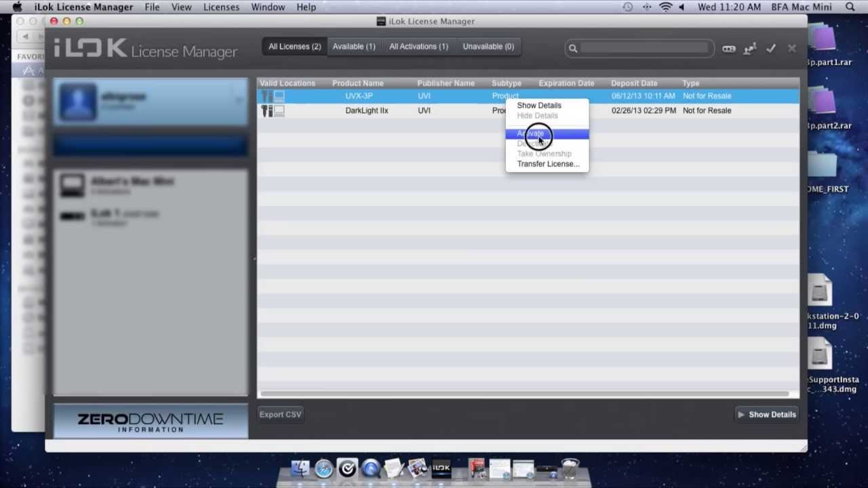Choose Show Details in context menu

point(539,106)
